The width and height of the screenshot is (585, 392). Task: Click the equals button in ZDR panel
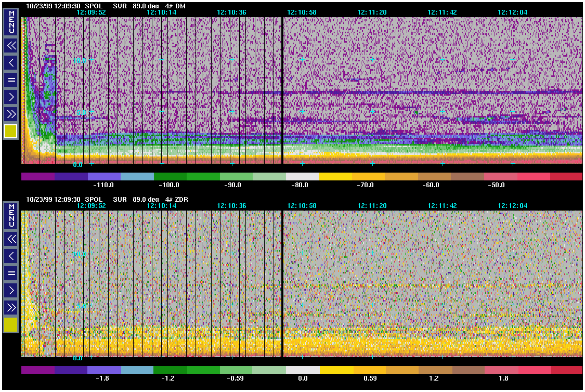point(11,273)
